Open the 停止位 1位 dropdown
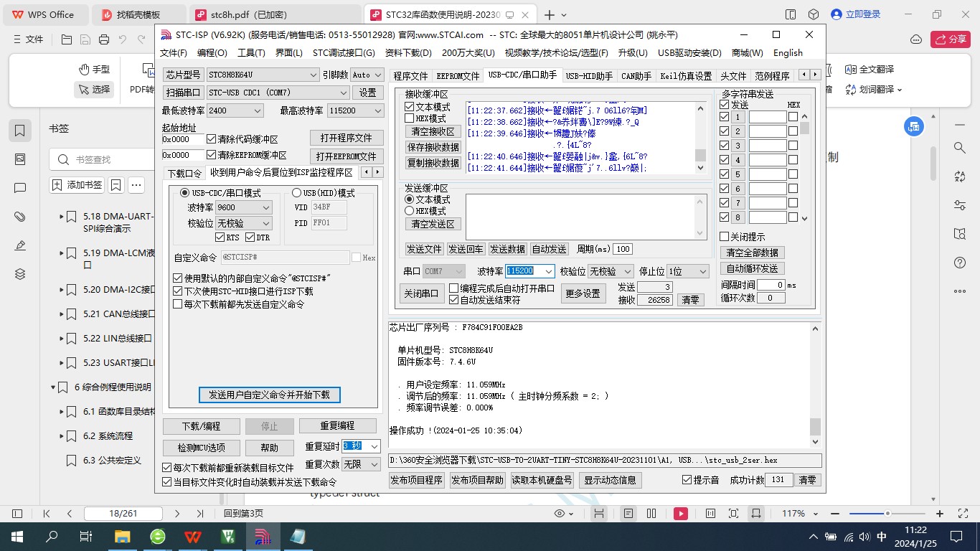This screenshot has height=551, width=980. coord(703,271)
